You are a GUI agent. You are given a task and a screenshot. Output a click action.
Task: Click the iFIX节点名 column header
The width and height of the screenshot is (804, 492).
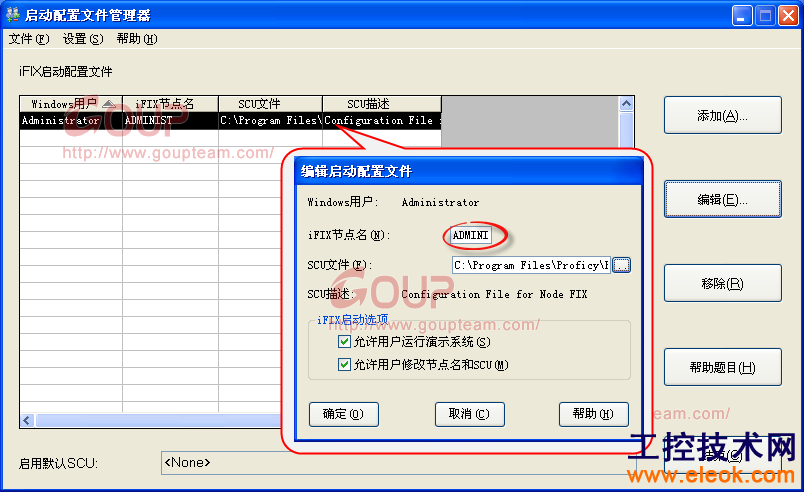[170, 104]
